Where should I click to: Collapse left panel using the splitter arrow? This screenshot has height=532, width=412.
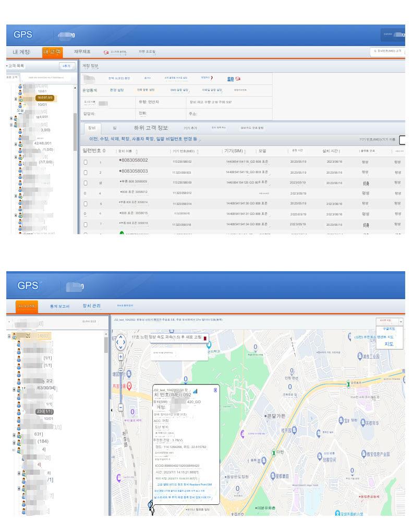(x=110, y=410)
